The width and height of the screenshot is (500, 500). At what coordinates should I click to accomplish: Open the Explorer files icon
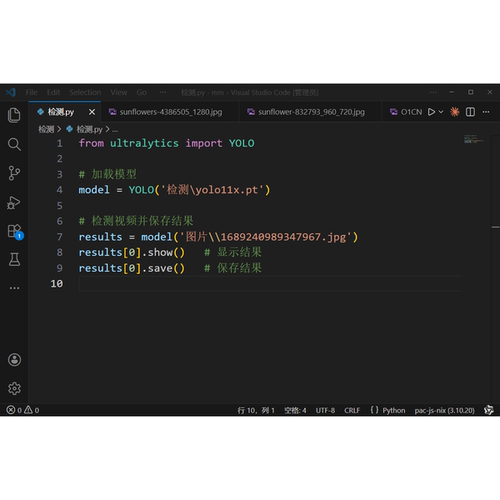(14, 115)
